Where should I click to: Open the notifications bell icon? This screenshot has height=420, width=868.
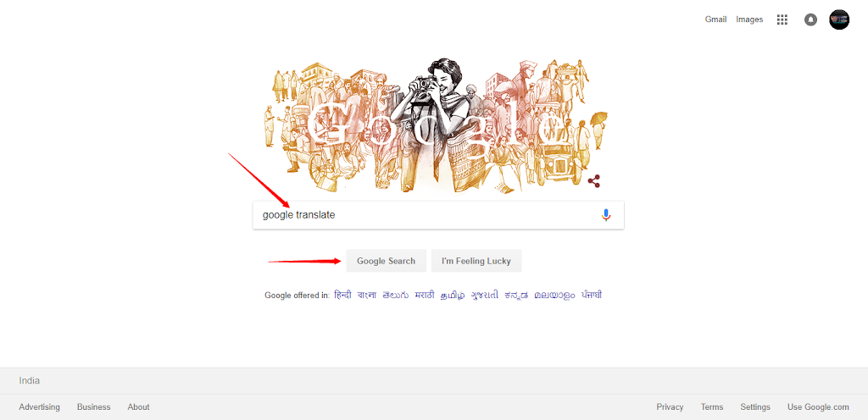pos(810,19)
